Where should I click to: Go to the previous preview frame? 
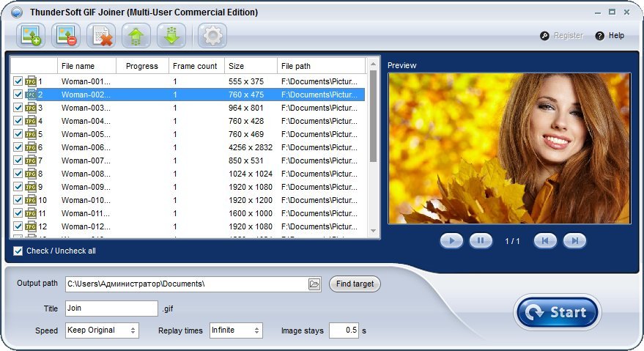click(545, 241)
